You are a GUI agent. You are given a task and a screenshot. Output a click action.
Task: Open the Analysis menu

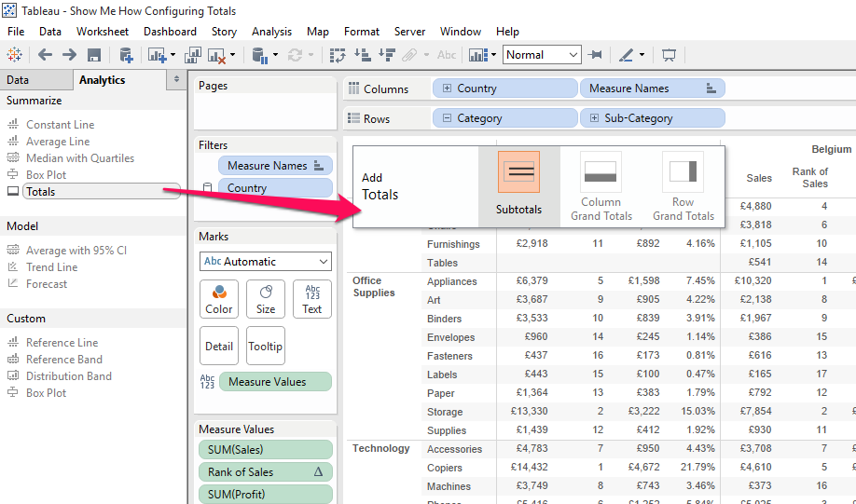tap(272, 32)
